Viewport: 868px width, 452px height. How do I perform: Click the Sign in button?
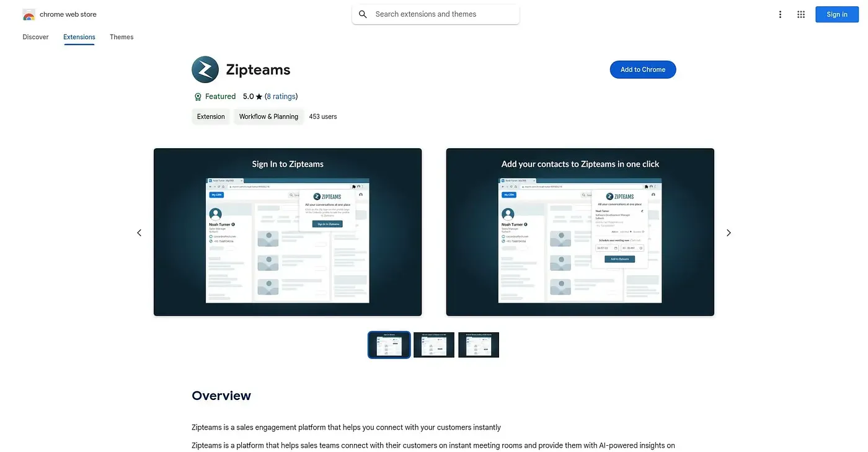click(x=836, y=14)
